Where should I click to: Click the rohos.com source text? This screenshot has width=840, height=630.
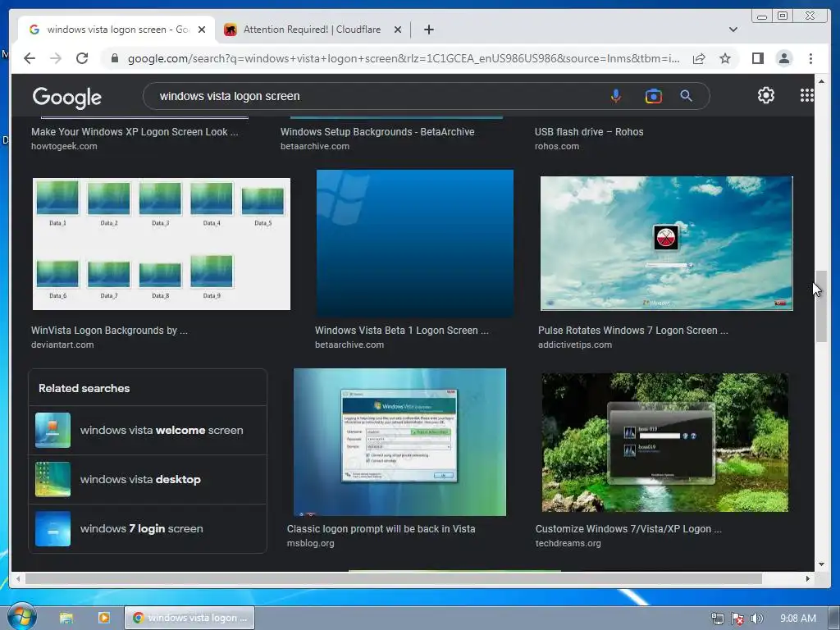[x=557, y=146]
